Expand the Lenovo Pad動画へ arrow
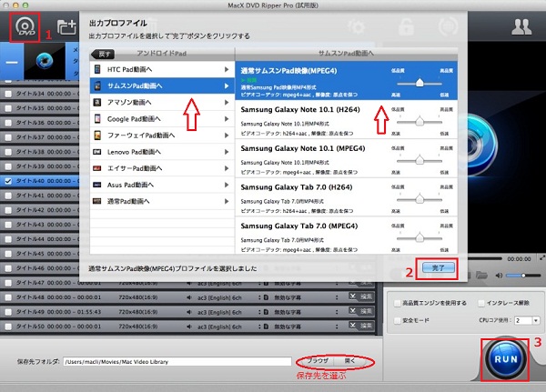Image resolution: width=546 pixels, height=392 pixels. click(227, 152)
